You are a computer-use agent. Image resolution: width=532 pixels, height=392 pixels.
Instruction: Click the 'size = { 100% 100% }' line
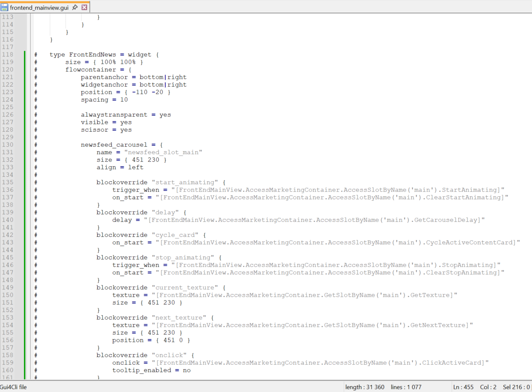(x=104, y=62)
